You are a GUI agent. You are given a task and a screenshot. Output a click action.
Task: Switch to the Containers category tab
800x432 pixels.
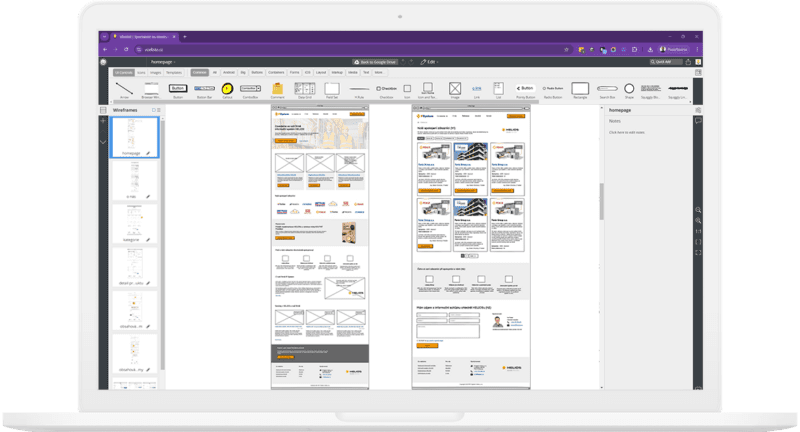(274, 72)
